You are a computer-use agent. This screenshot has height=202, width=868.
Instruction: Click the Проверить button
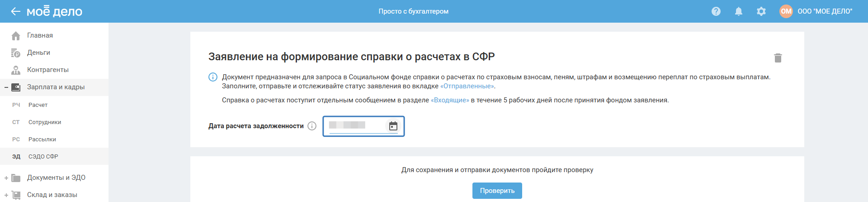pos(497,191)
